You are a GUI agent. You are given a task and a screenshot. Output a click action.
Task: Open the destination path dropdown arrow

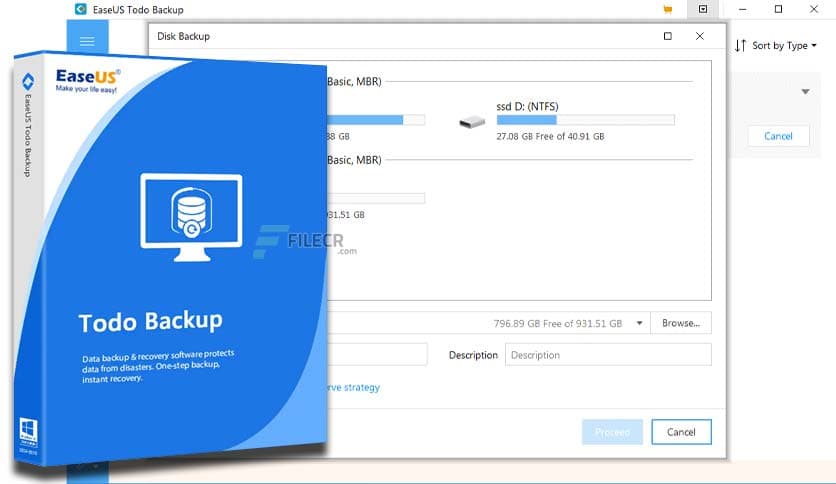pyautogui.click(x=639, y=323)
